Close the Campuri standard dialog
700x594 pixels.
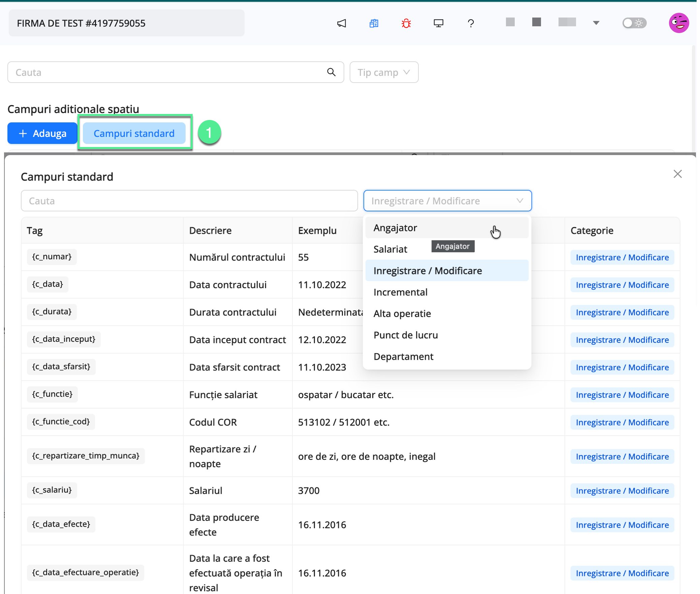(x=677, y=174)
